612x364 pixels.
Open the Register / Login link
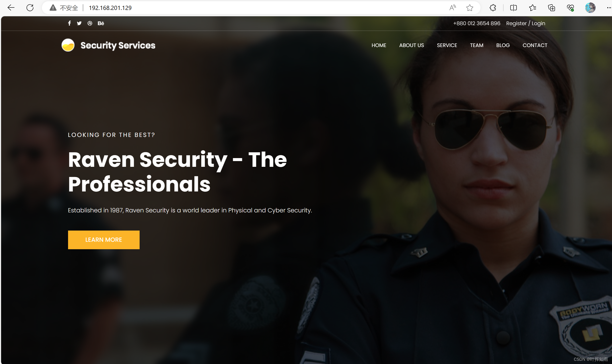point(525,23)
